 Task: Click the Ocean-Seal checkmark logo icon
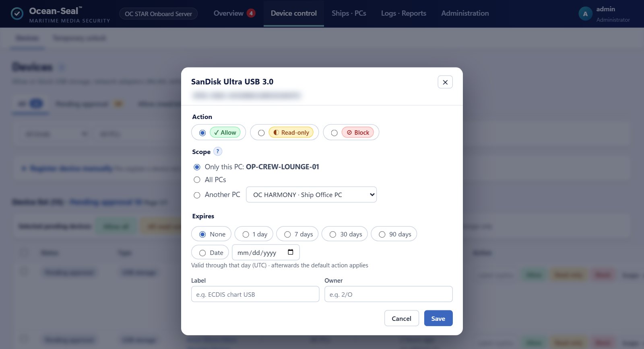[x=17, y=14]
